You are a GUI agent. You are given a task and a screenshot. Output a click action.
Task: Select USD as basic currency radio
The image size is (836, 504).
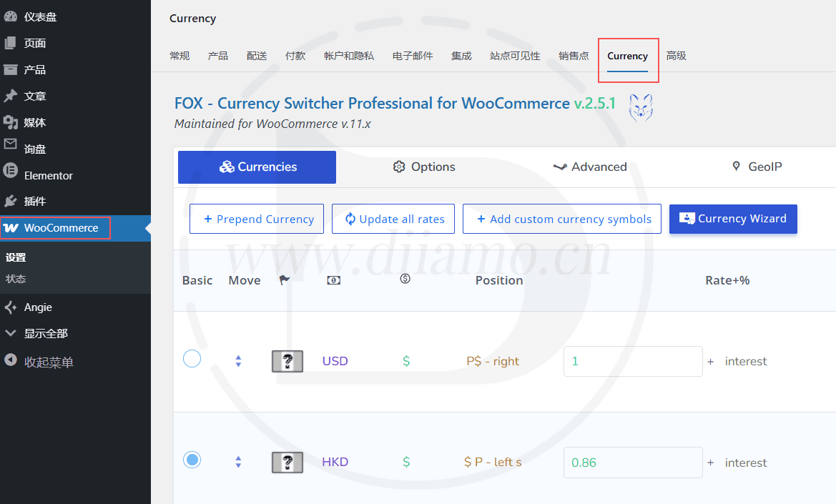pyautogui.click(x=192, y=359)
